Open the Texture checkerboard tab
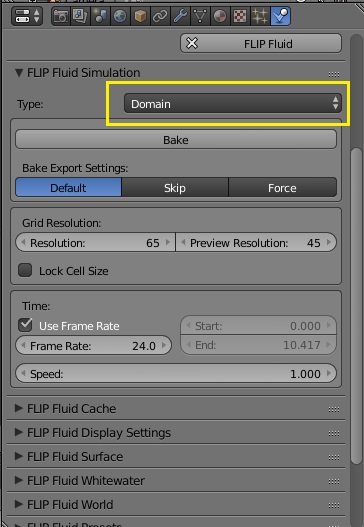Screen dimensions: 364x527 (x=240, y=16)
